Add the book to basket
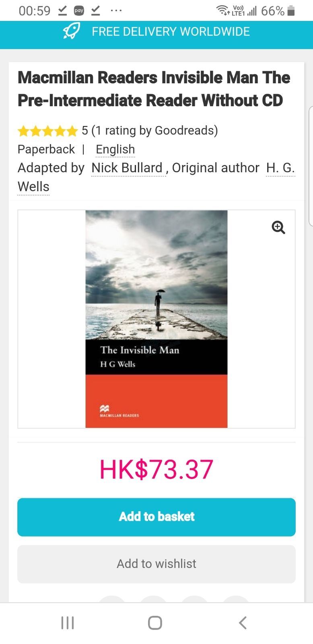 point(156,517)
